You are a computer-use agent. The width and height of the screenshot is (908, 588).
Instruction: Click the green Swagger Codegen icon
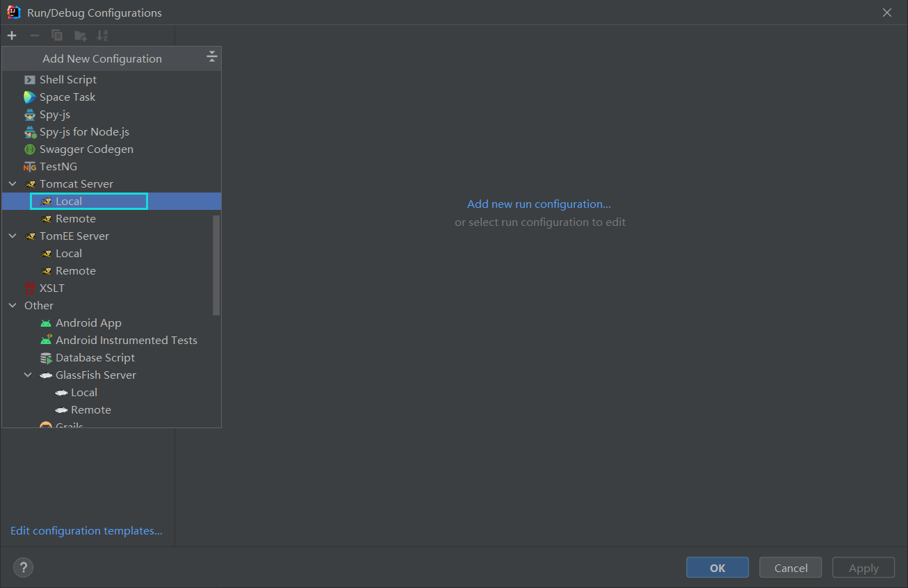click(29, 149)
